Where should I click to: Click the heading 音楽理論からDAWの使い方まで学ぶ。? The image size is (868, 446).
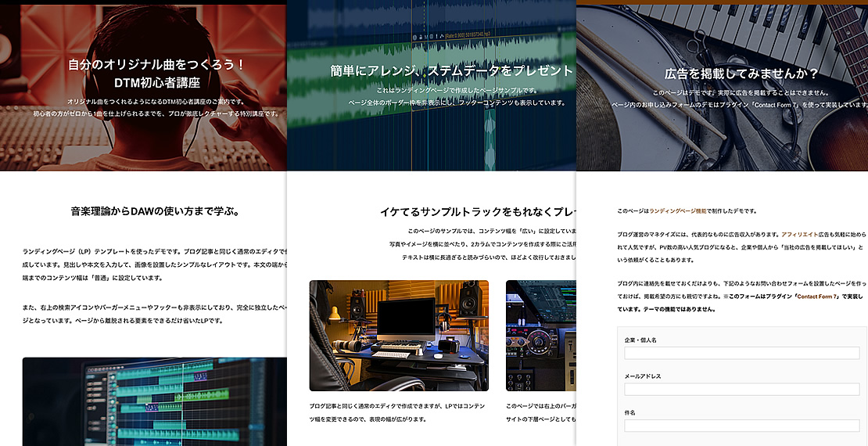pos(155,211)
